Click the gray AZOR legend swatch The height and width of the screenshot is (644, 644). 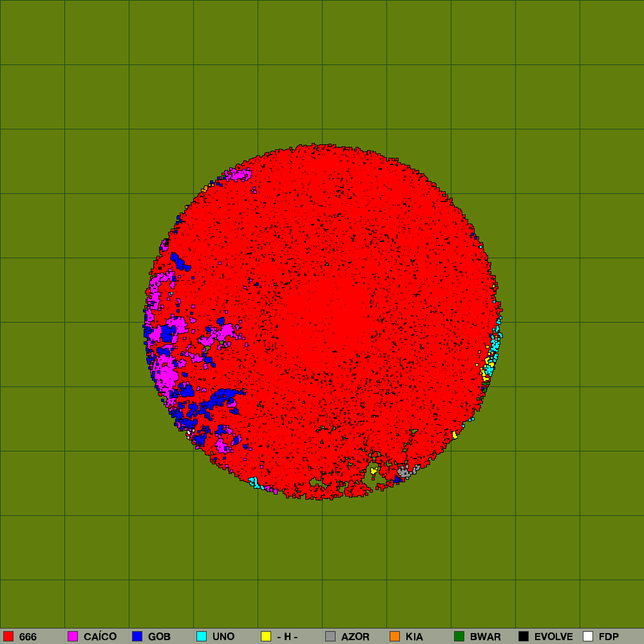[330, 636]
